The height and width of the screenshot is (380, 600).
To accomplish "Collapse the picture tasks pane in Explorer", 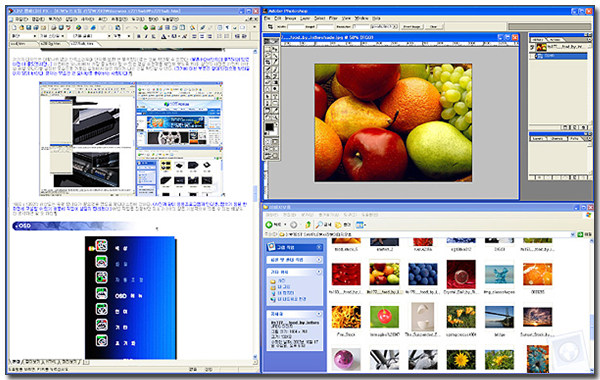I will pos(319,247).
